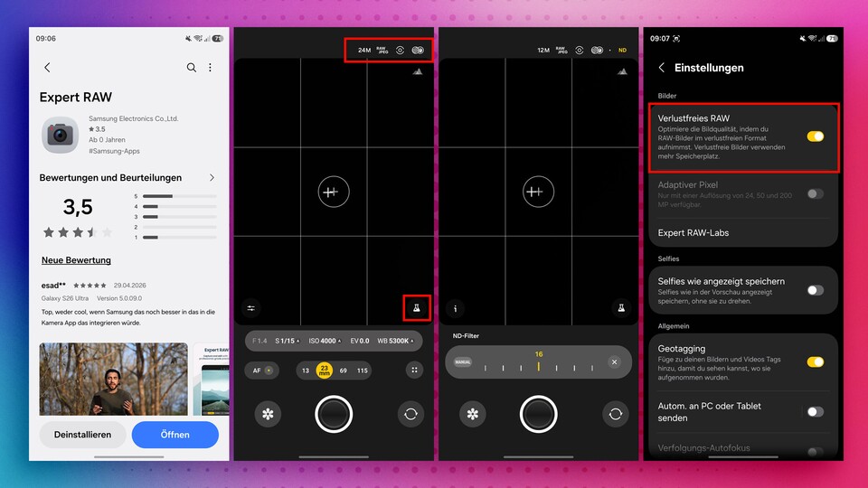Open the Labs flask icon on the ND-Filter screen
This screenshot has height=488, width=868.
[621, 308]
